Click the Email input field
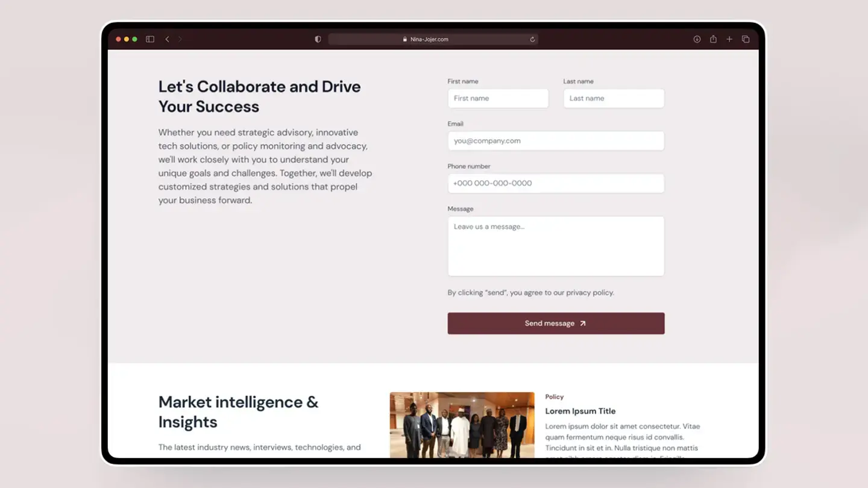 point(556,141)
